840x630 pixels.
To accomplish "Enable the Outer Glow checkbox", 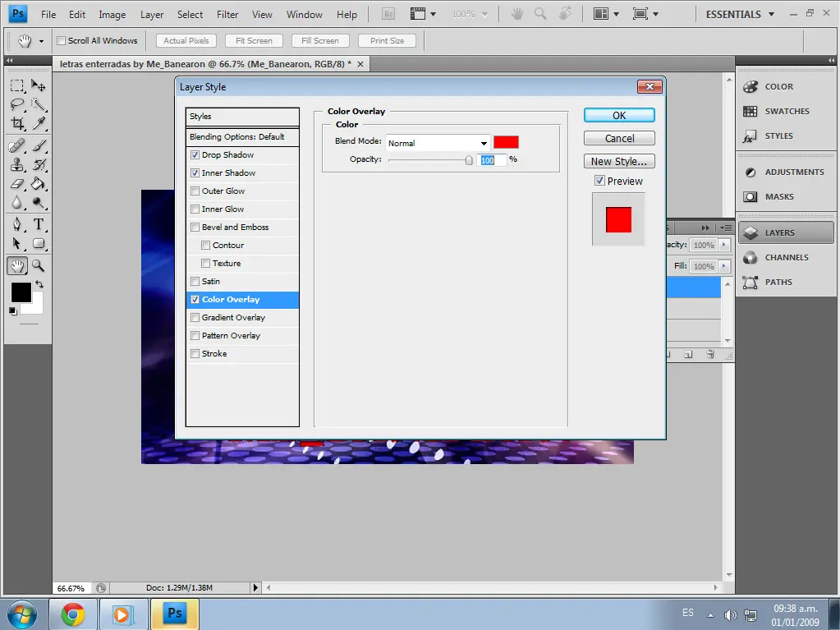I will (x=195, y=191).
